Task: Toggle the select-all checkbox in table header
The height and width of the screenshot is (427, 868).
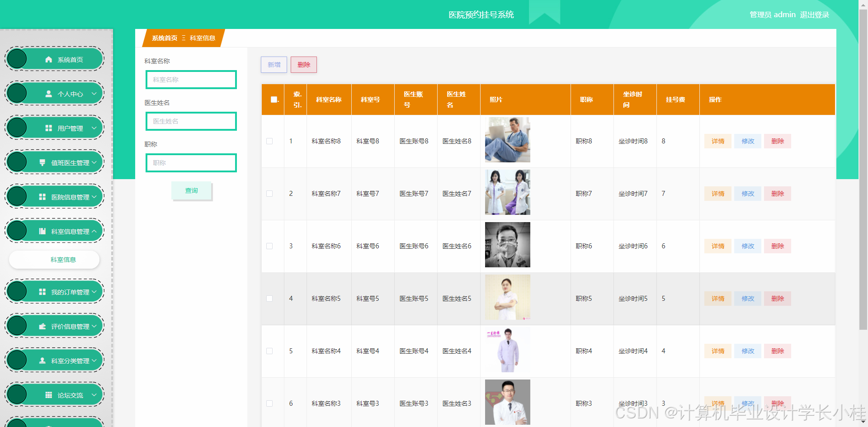Action: click(274, 100)
